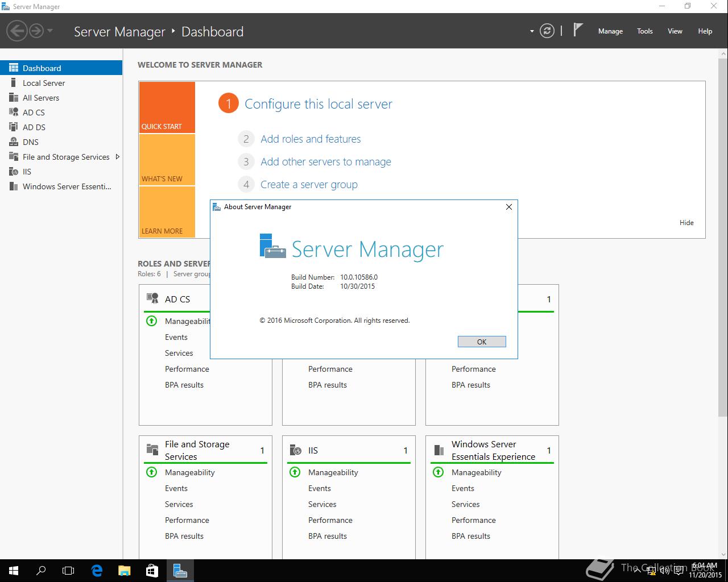
Task: Click File and Storage tile green status icon
Action: (151, 472)
